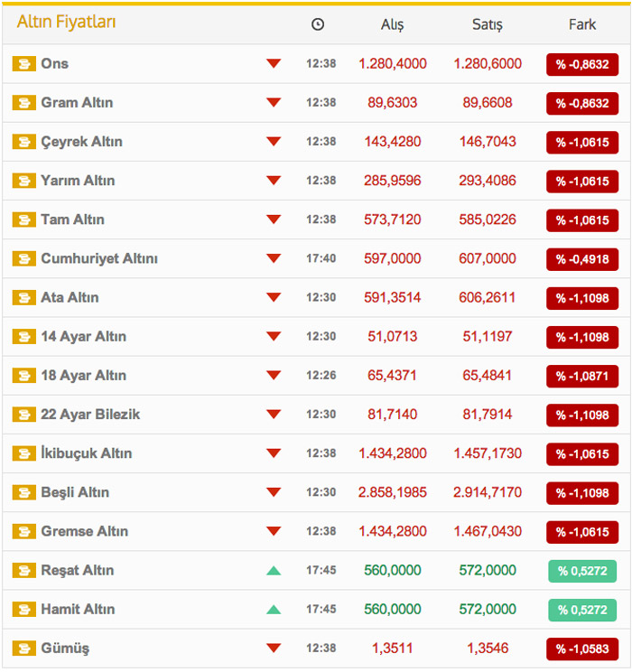Click the Satış column header

tap(488, 25)
